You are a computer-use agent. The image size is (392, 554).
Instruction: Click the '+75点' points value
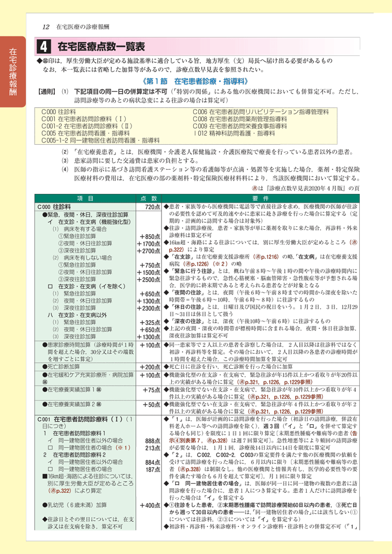pyautogui.click(x=152, y=390)
